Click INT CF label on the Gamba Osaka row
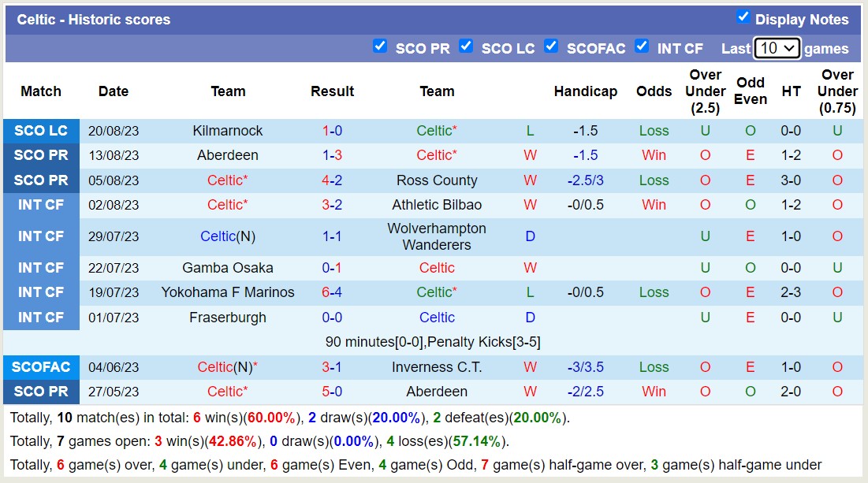 click(x=41, y=268)
